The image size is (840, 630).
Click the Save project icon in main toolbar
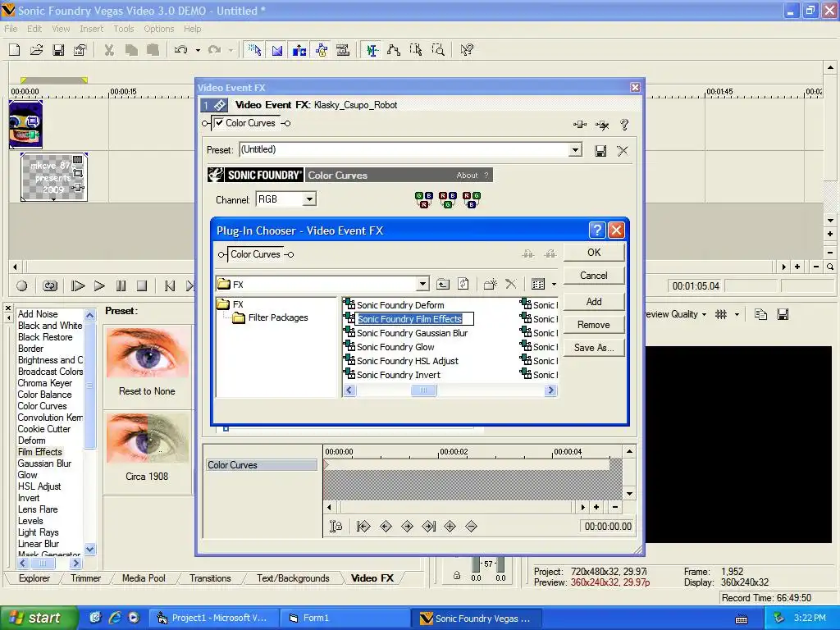(x=58, y=50)
